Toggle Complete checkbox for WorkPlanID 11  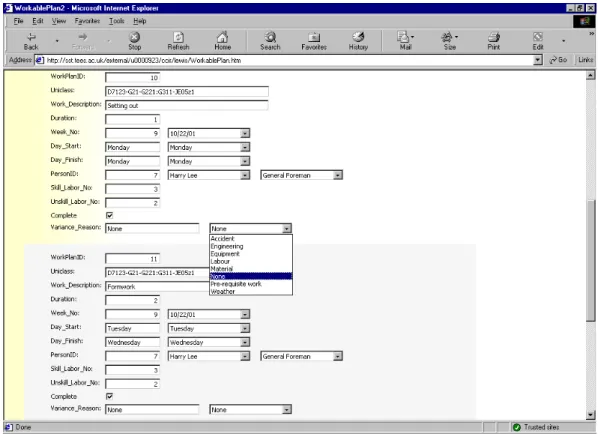pyautogui.click(x=109, y=397)
